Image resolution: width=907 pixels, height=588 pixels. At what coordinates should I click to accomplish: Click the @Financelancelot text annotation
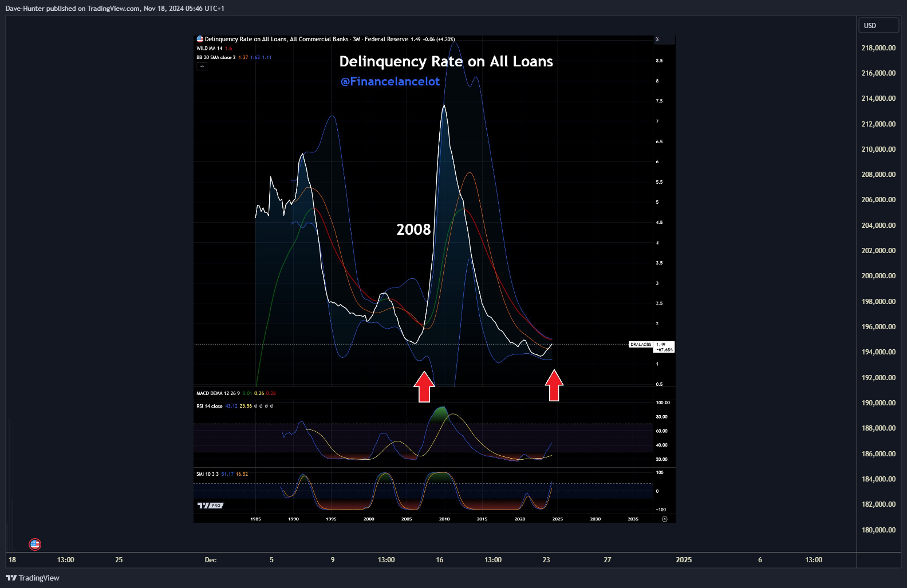pos(390,81)
